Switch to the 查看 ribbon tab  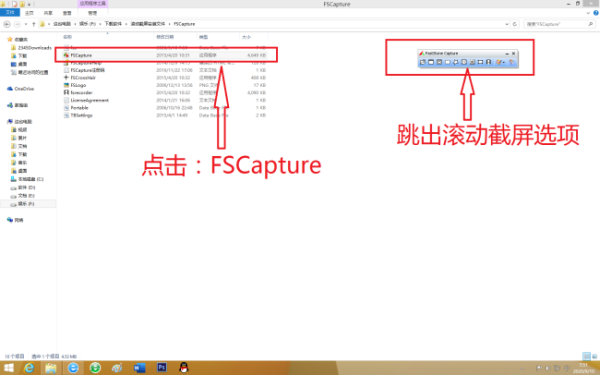click(x=67, y=13)
